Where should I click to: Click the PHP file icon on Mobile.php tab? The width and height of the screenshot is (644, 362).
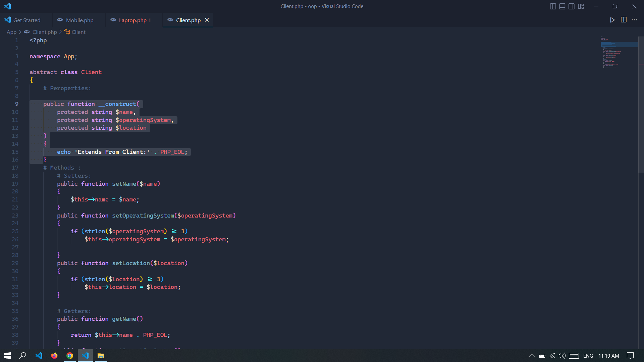(60, 20)
